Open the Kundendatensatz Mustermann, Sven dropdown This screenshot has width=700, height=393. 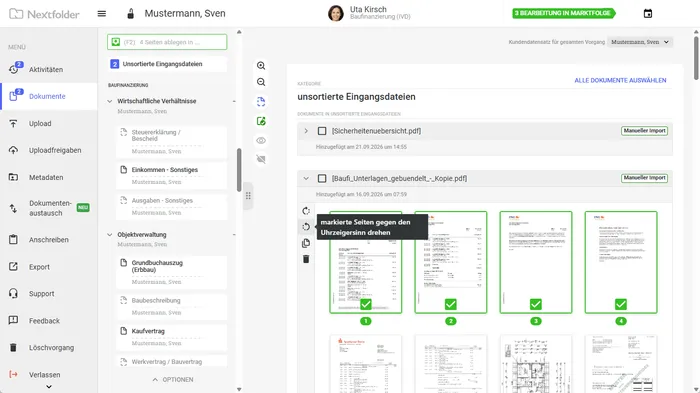[640, 42]
